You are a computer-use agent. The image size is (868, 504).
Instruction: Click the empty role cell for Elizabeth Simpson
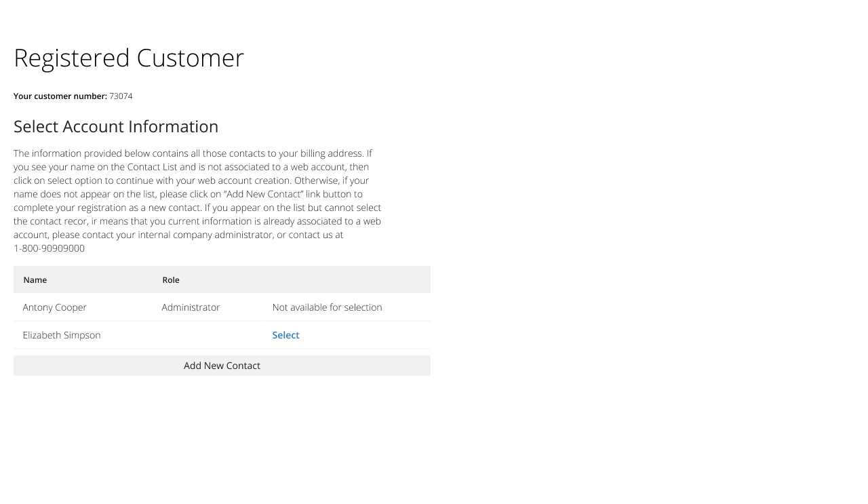click(208, 335)
